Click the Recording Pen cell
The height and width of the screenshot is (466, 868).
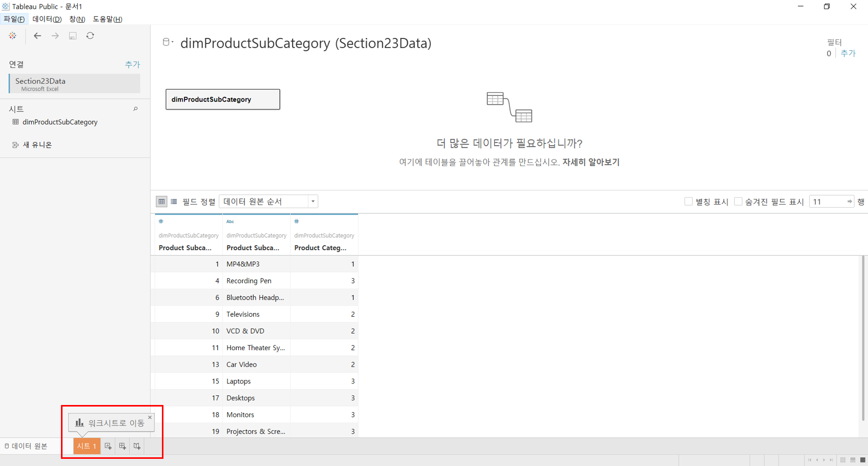click(x=256, y=281)
